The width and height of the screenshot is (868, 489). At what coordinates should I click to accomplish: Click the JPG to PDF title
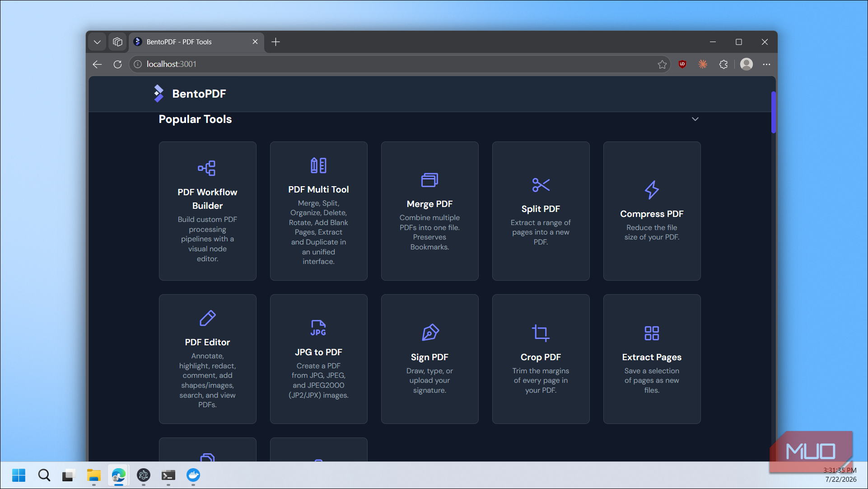pos(318,352)
